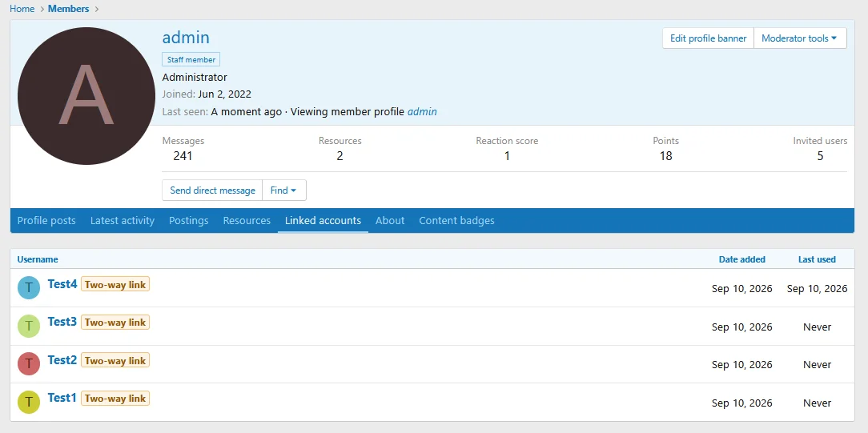Viewport: 868px width, 433px height.
Task: View the About tab
Action: 390,221
